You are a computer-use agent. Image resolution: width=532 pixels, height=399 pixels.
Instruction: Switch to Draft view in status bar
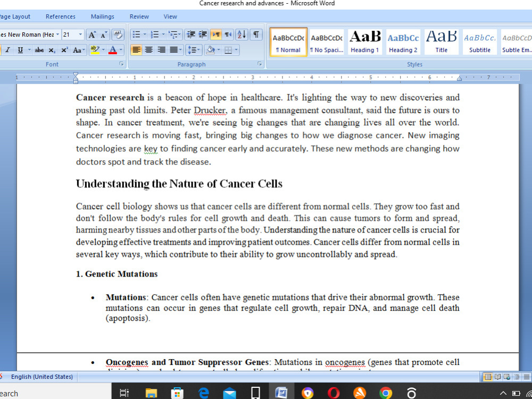coord(526,377)
